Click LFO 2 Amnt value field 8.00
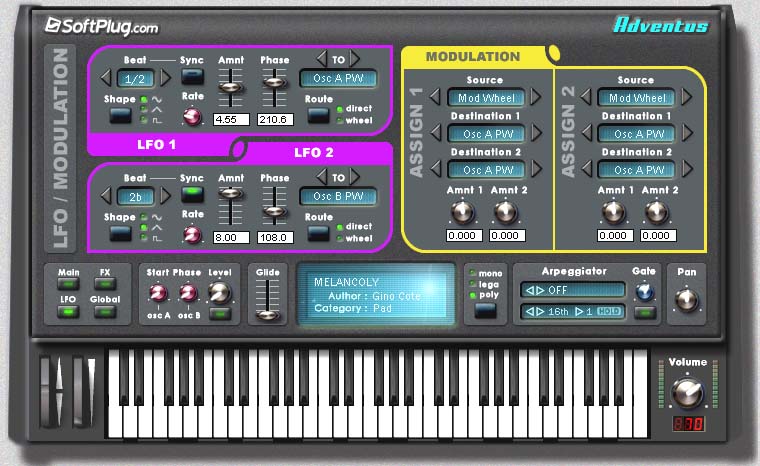This screenshot has width=760, height=466. [x=231, y=238]
